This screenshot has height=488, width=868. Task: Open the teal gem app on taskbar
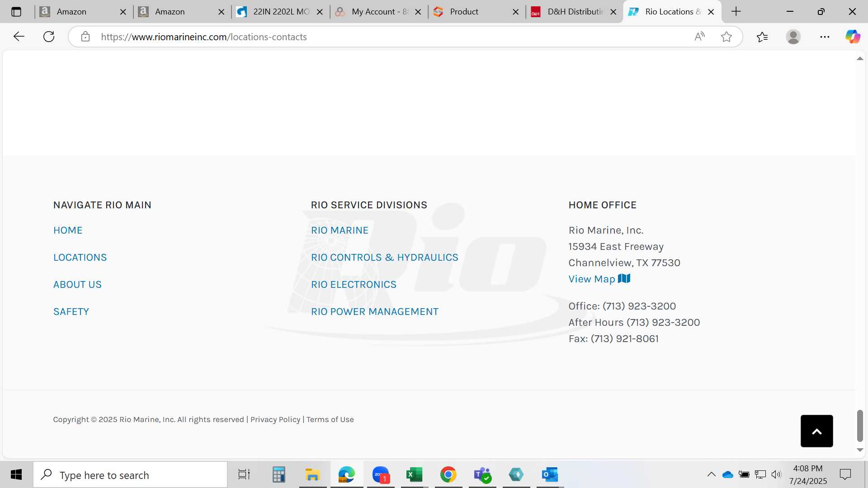[516, 474]
